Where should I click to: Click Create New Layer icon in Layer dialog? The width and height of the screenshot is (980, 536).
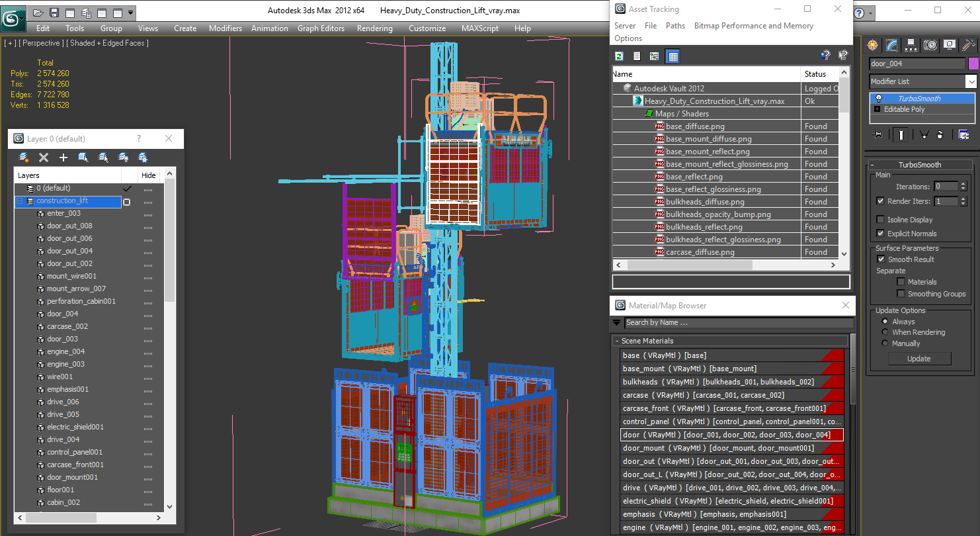tap(24, 157)
